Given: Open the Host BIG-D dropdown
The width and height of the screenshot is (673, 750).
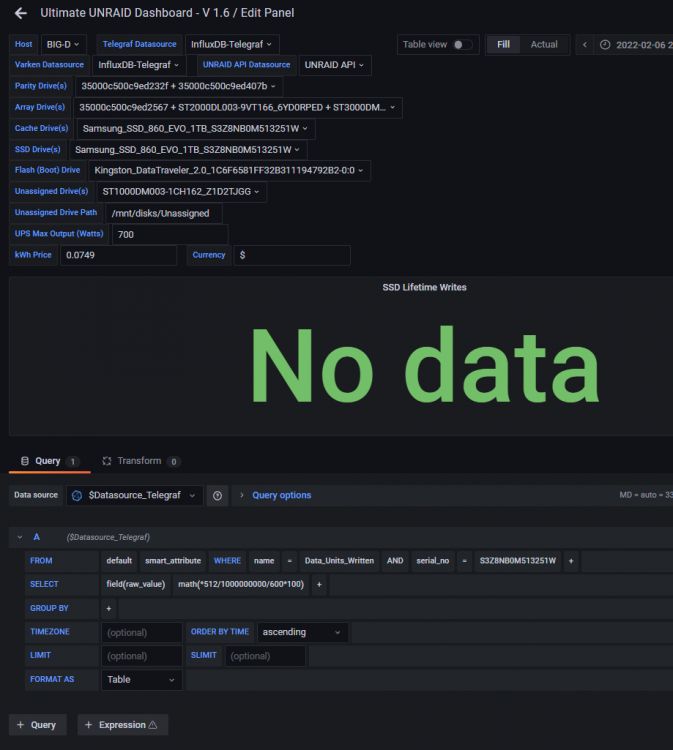Looking at the screenshot, I should pos(63,44).
